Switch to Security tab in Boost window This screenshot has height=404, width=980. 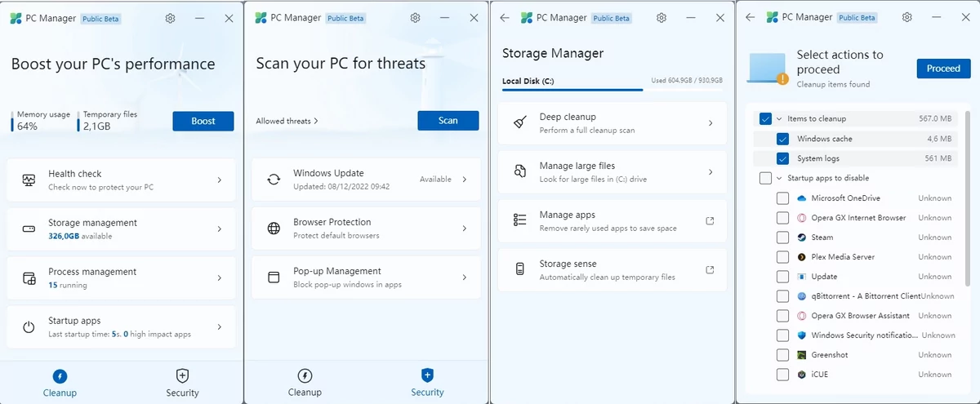click(x=182, y=382)
